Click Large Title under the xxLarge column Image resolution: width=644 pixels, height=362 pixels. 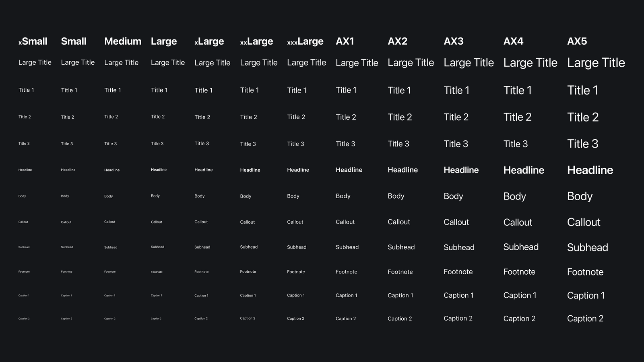point(259,63)
